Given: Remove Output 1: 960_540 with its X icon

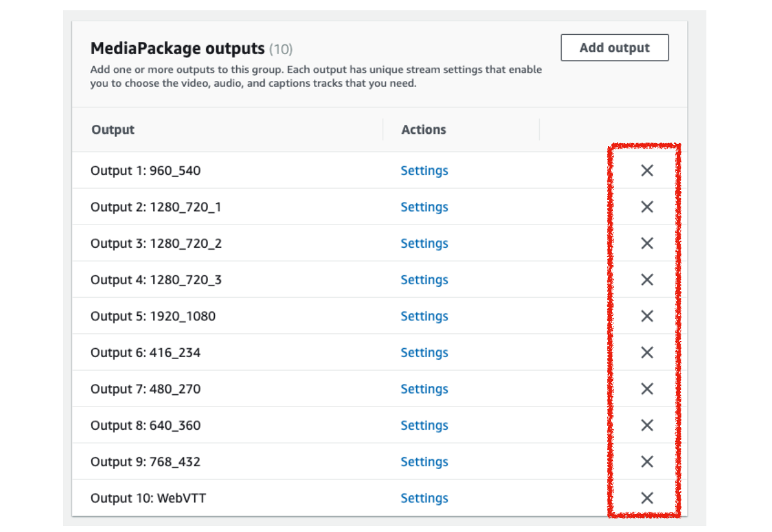Looking at the screenshot, I should pyautogui.click(x=647, y=170).
